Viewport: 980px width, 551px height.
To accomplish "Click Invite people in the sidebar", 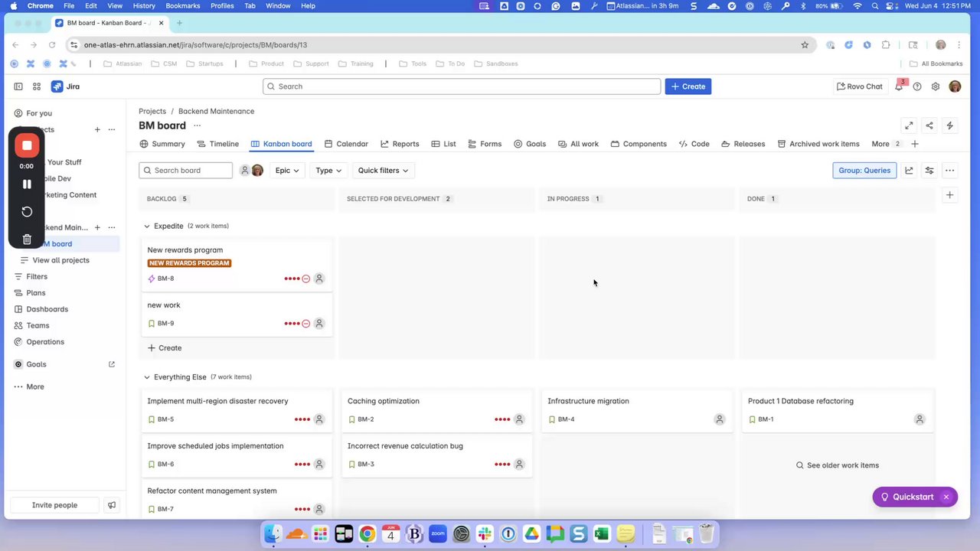I will (54, 505).
